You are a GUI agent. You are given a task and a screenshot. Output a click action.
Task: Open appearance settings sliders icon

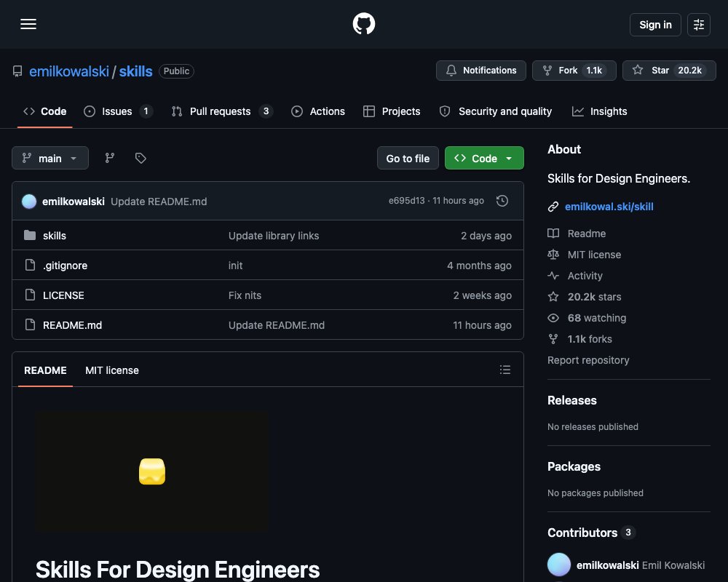click(698, 25)
